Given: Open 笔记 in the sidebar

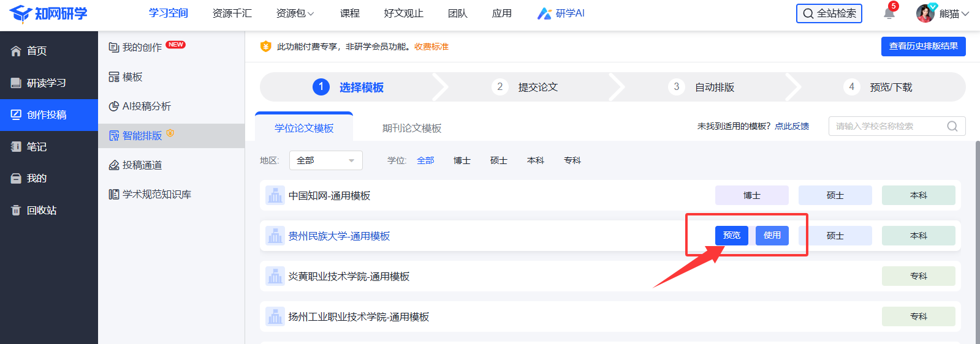Looking at the screenshot, I should coord(36,146).
